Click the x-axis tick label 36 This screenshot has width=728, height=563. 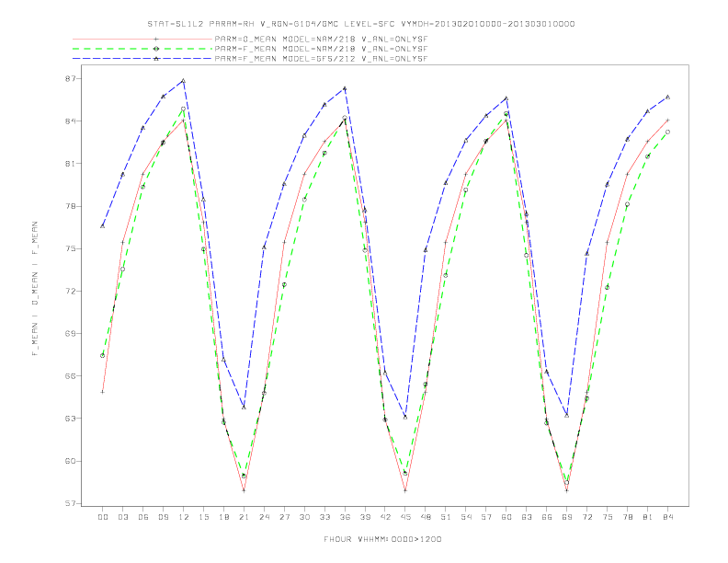tap(345, 517)
